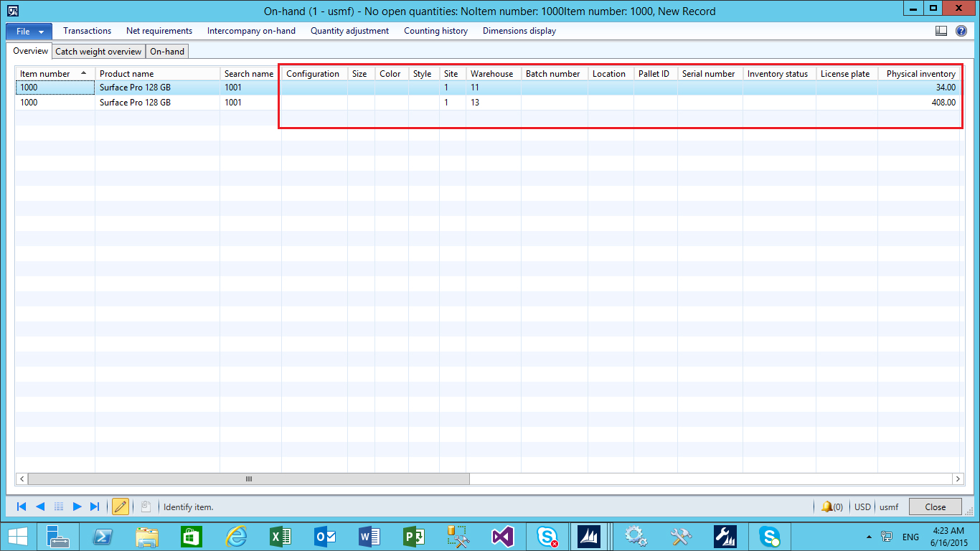Viewport: 980px width, 551px height.
Task: Jump to the last record
Action: tap(95, 507)
